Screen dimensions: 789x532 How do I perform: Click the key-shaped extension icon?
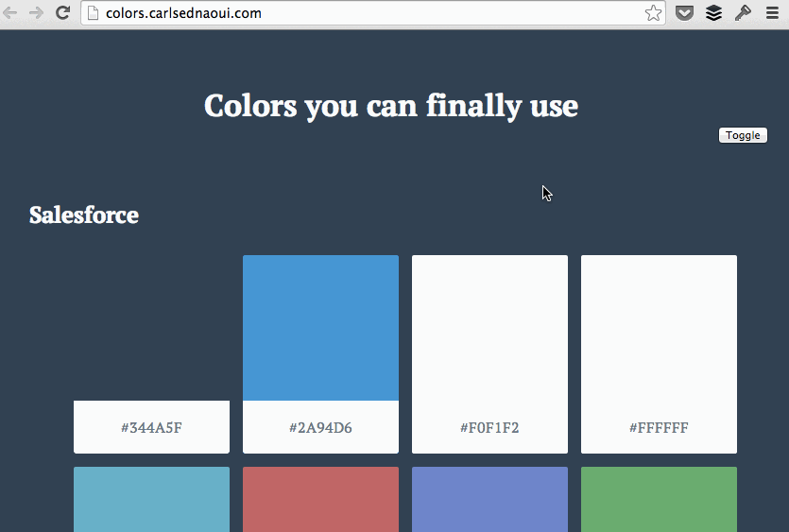743,12
